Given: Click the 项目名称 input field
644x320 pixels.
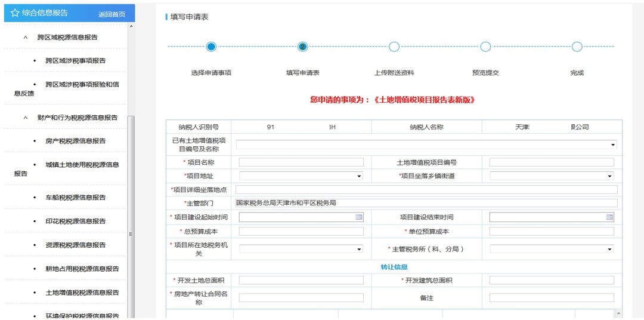Looking at the screenshot, I should pos(301,162).
